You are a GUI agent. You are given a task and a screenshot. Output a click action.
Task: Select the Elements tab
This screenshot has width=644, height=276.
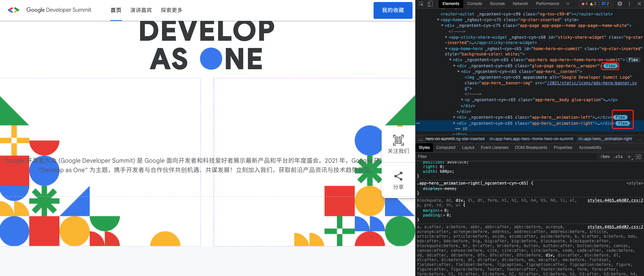(451, 4)
